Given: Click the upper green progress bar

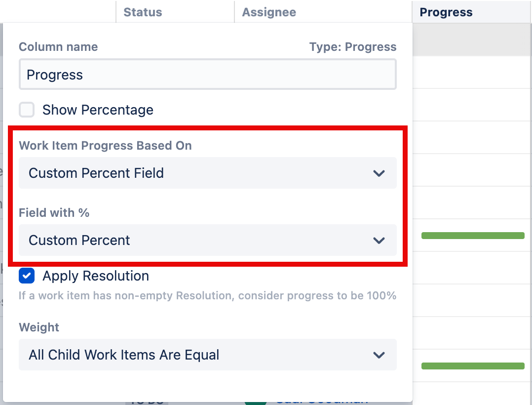Looking at the screenshot, I should click(x=472, y=236).
